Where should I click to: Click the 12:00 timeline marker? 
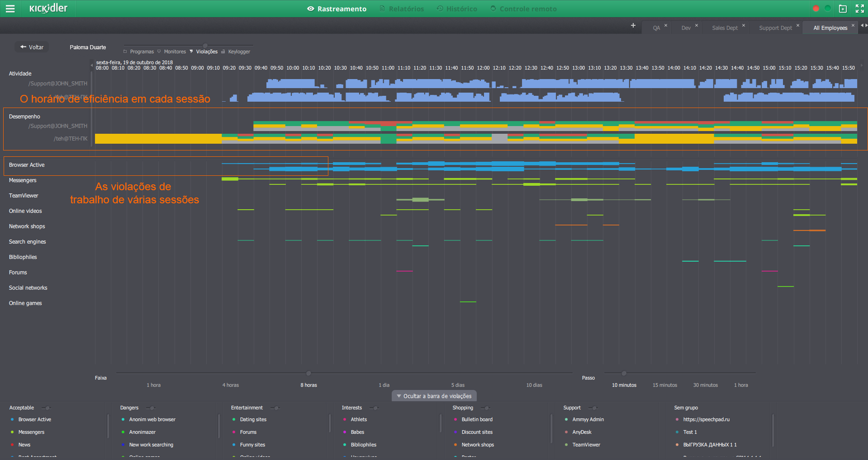(483, 68)
